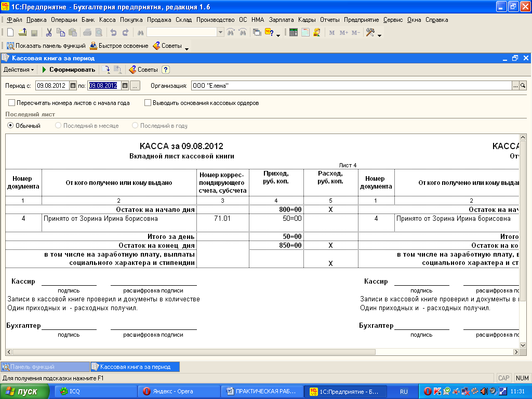Click the Print icon
The width and height of the screenshot is (532, 399).
tap(87, 33)
